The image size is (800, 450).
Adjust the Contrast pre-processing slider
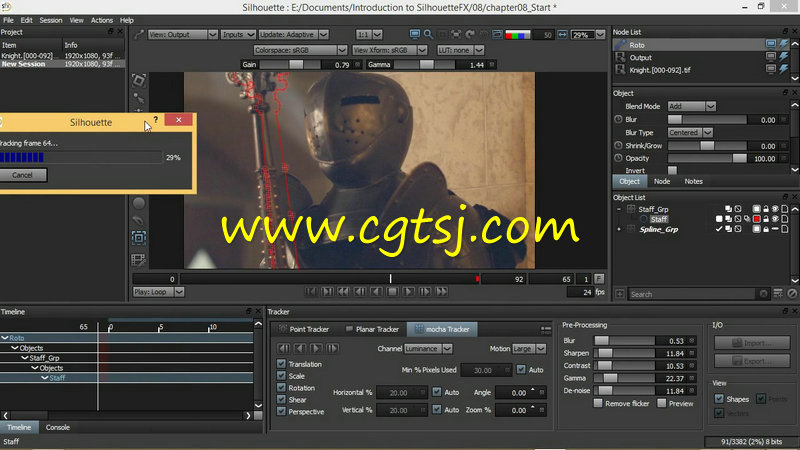624,366
